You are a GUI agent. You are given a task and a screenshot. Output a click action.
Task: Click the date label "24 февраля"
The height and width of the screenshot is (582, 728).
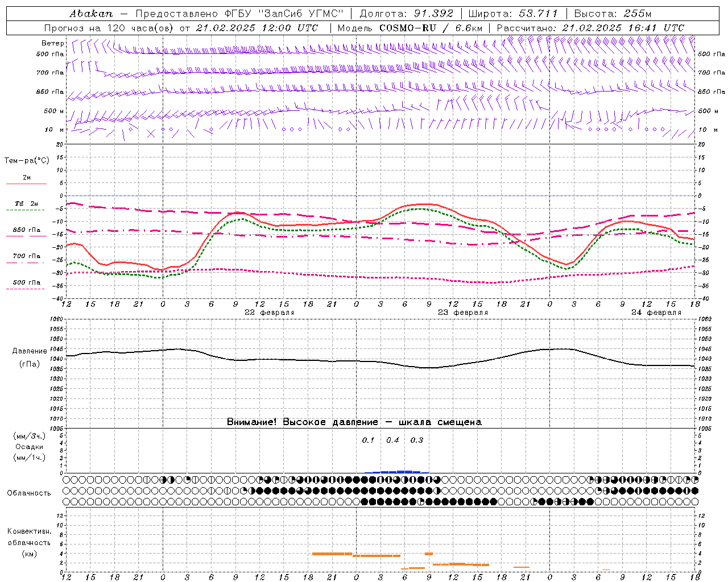pyautogui.click(x=656, y=313)
